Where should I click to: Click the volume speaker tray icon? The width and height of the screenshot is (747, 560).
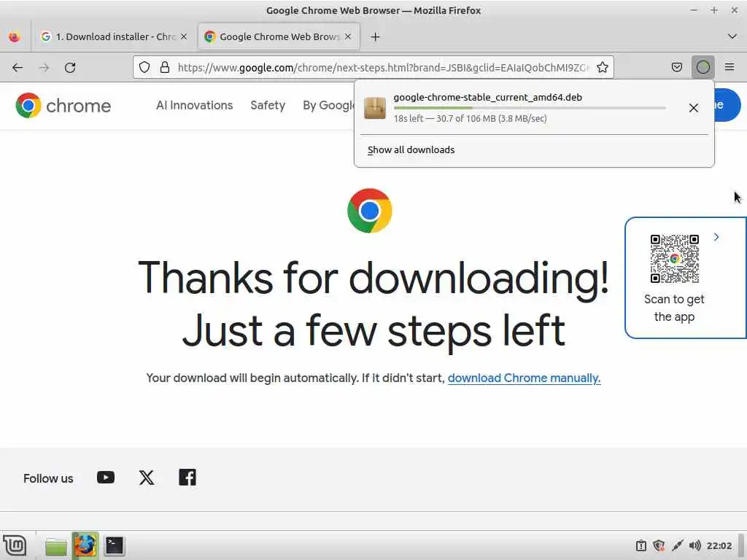[694, 545]
